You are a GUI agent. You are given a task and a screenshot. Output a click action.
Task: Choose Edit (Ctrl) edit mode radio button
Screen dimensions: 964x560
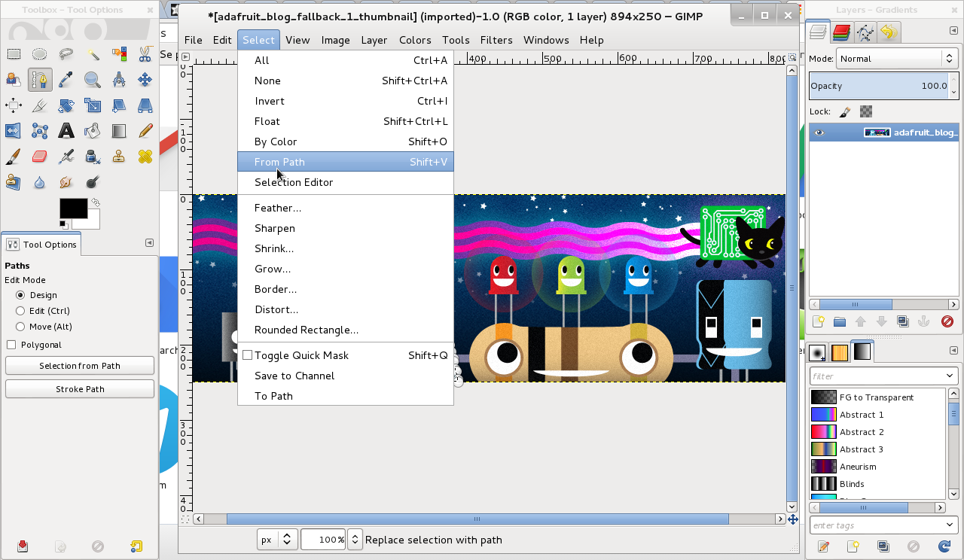point(20,311)
